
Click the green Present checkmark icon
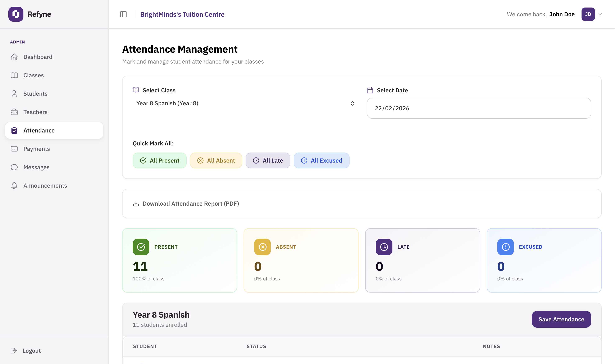coord(141,247)
